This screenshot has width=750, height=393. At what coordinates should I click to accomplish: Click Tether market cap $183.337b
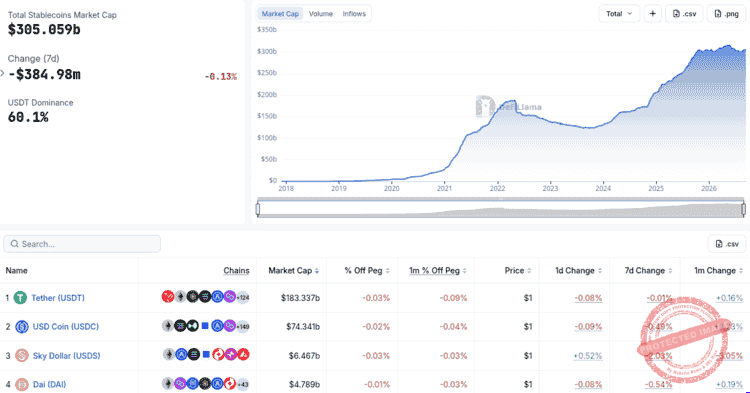point(300,298)
